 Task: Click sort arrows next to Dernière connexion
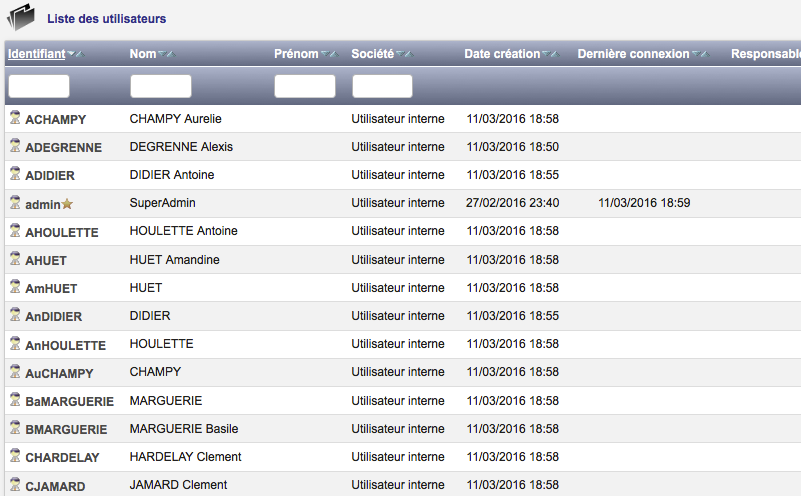[701, 54]
